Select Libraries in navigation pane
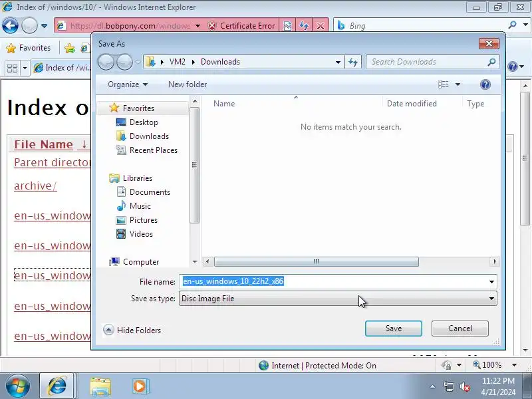 tap(138, 178)
